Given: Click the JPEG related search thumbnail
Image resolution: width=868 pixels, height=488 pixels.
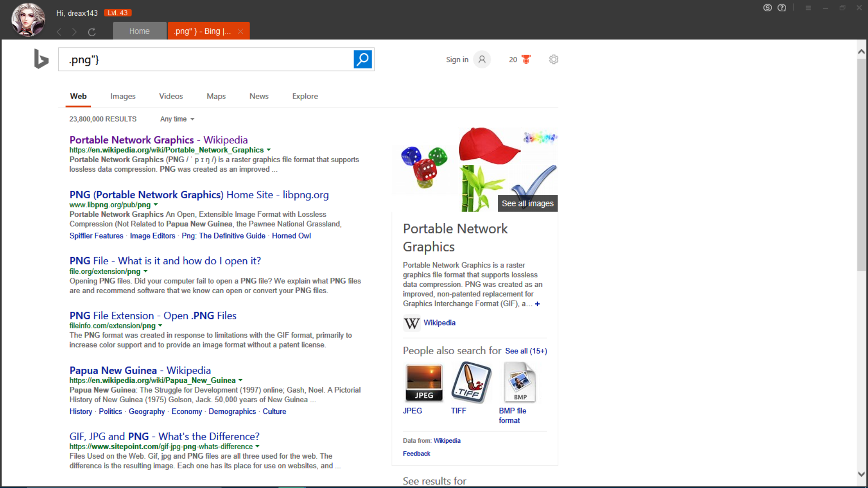Looking at the screenshot, I should coord(424,383).
